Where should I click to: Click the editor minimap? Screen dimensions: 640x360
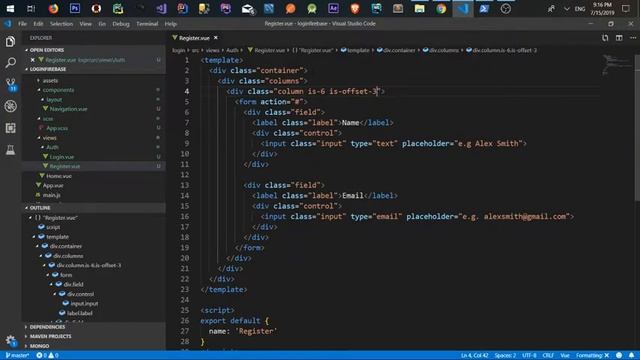(616, 64)
